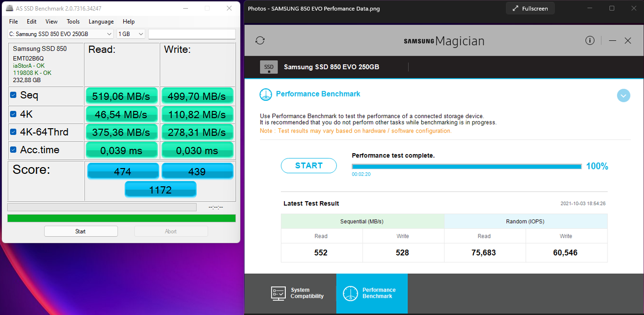Viewport: 644px width, 315px height.
Task: Collapse the Performance Benchmark section chevron
Action: 623,96
